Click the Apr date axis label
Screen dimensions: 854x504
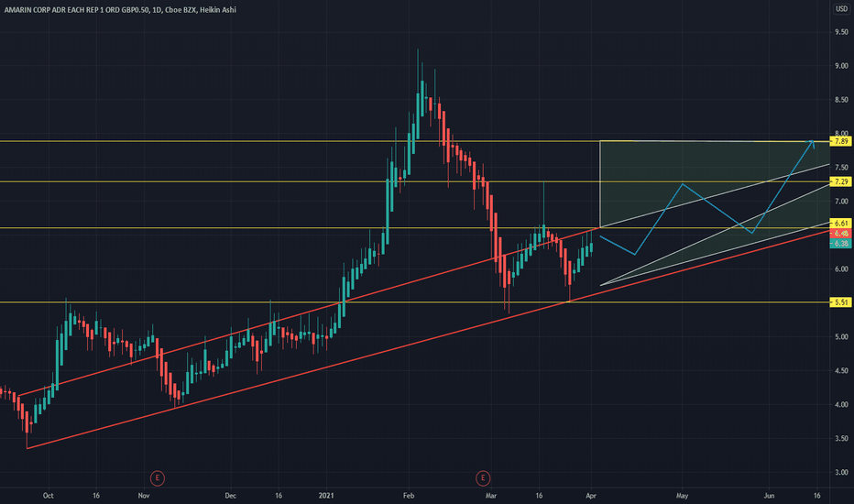click(591, 496)
